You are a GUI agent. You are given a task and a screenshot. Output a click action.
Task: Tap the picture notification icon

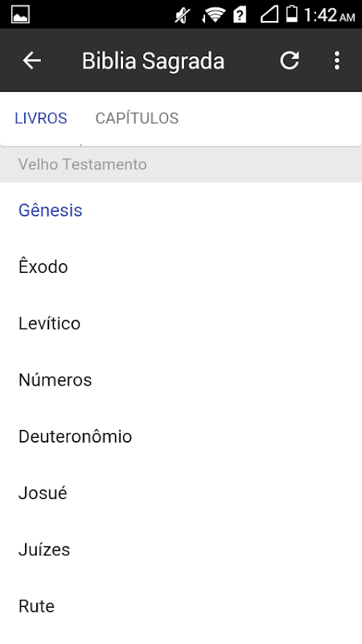pos(20,15)
